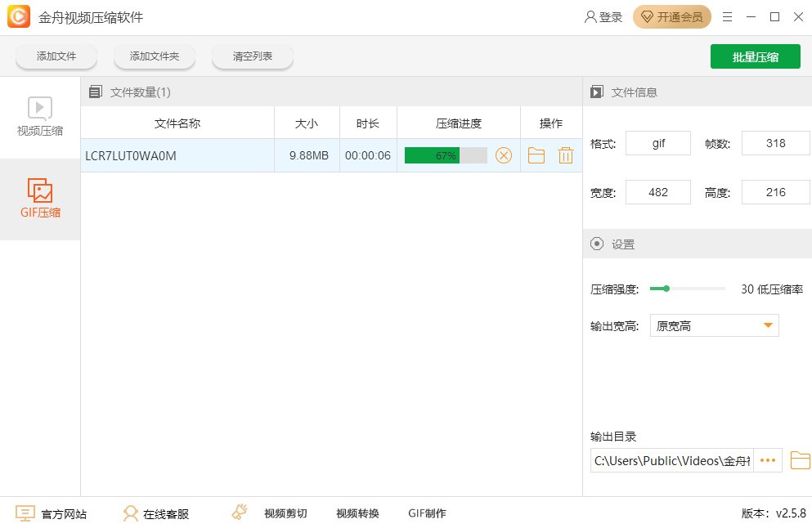This screenshot has height=524, width=812.
Task: Click the 帧数 318 field
Action: (775, 143)
